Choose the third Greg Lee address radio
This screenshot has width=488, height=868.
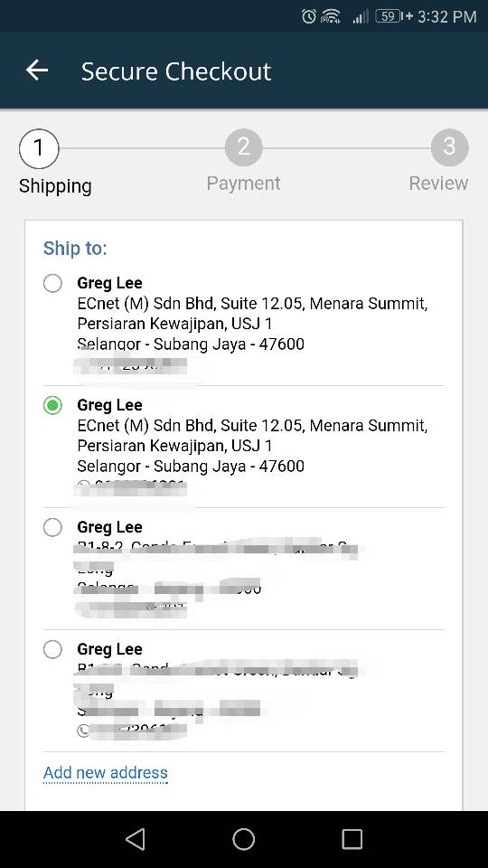[x=52, y=527]
